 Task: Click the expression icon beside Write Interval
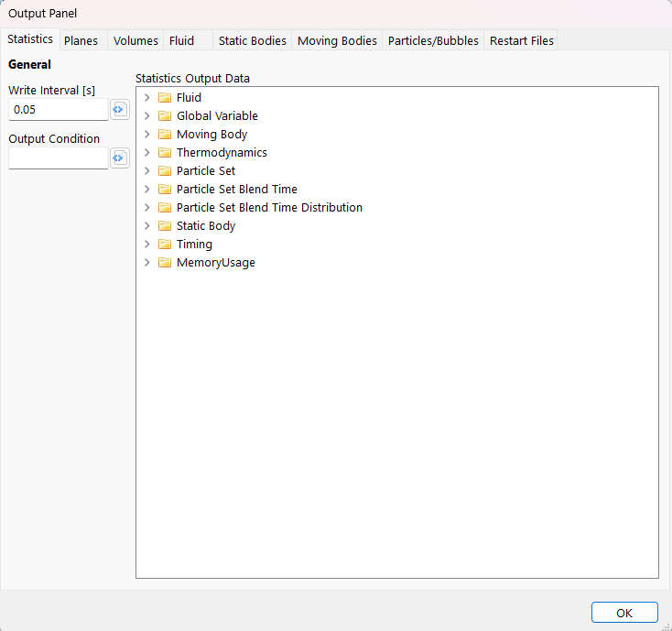click(x=119, y=110)
